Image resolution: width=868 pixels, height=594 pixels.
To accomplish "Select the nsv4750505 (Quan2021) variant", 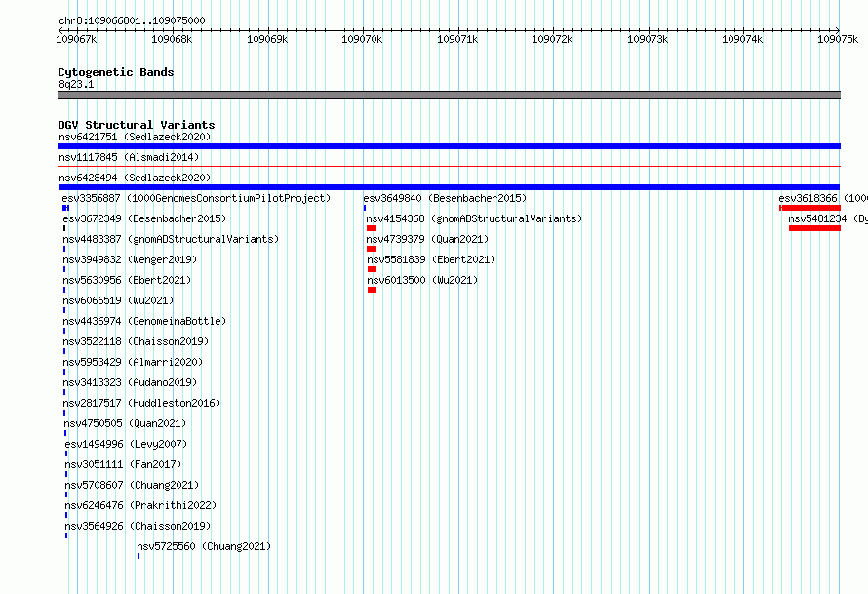I will coord(125,423).
